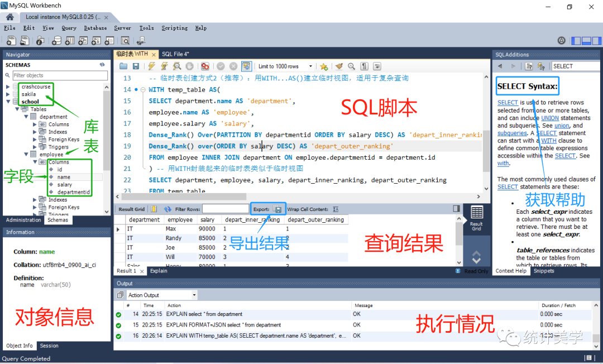Refresh schemas list icon
The image size is (603, 364).
pyautogui.click(x=102, y=65)
